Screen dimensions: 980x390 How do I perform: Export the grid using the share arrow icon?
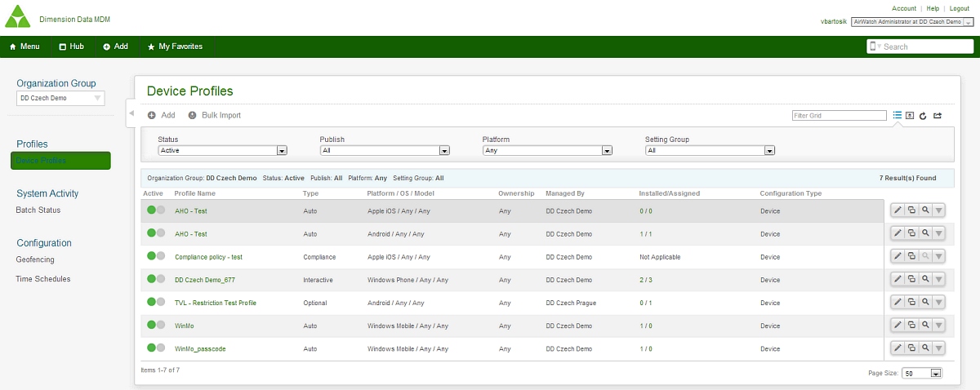click(x=938, y=115)
